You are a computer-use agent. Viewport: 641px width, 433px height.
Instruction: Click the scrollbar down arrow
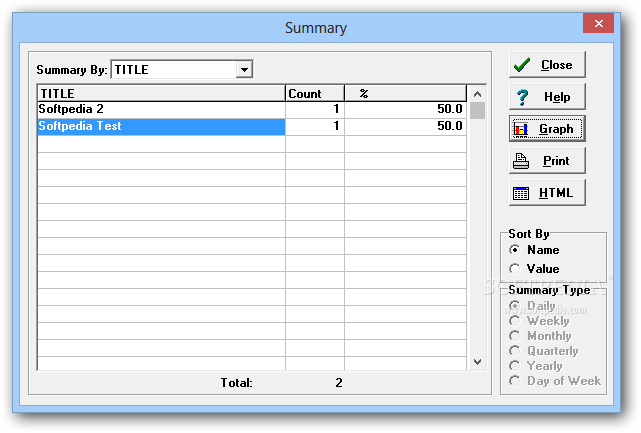click(477, 362)
